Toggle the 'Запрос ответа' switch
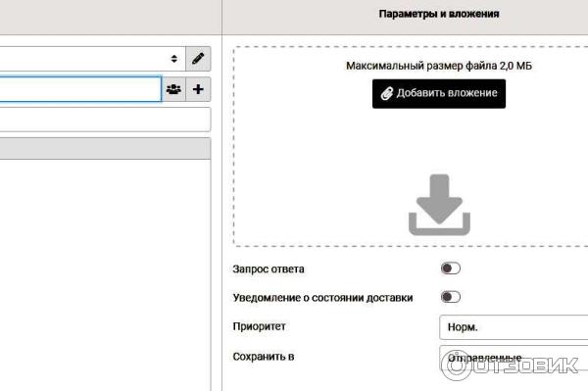Screen dimensions: 588x391 pos(451,269)
